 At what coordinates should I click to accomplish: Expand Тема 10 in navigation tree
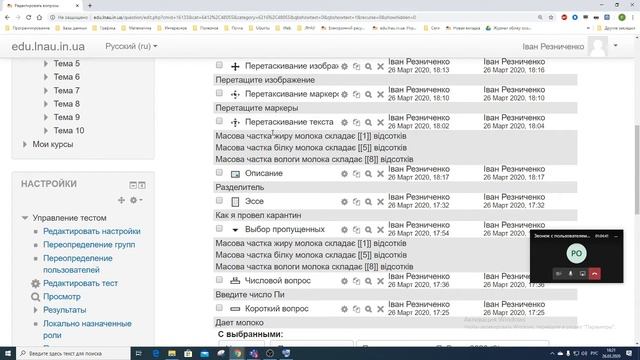click(46, 131)
